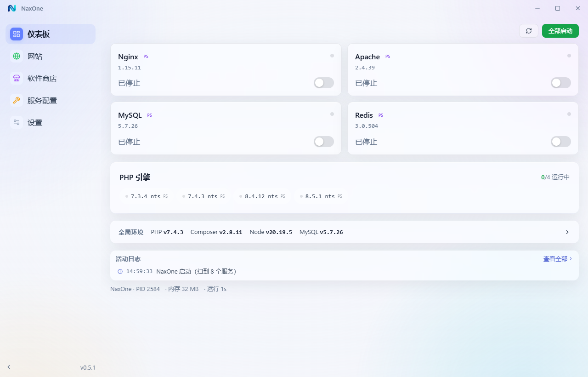
Task: Click the Node v20.19.5 entry
Action: pyautogui.click(x=271, y=232)
